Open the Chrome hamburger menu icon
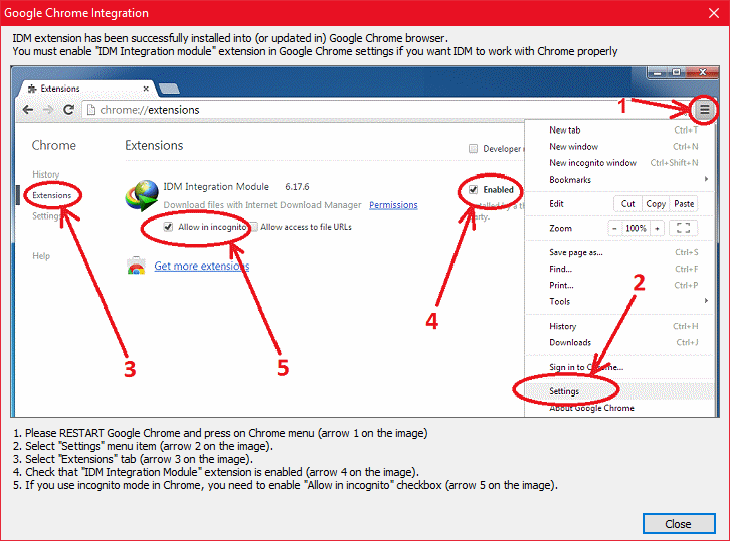 tap(704, 110)
